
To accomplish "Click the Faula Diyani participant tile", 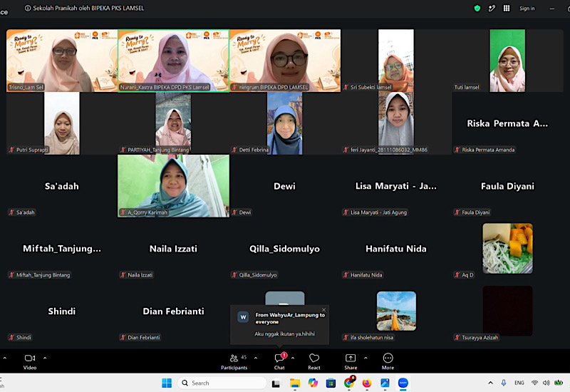I will point(507,186).
